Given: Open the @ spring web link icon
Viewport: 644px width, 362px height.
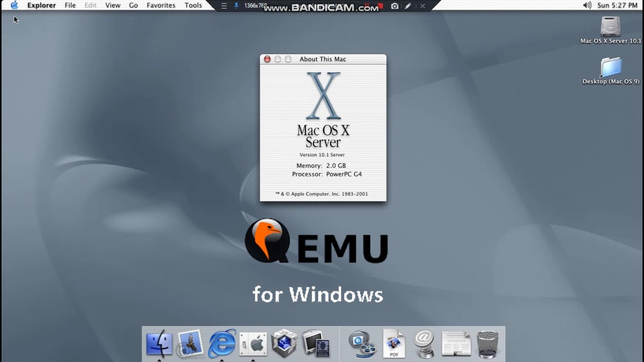Looking at the screenshot, I should pos(424,344).
